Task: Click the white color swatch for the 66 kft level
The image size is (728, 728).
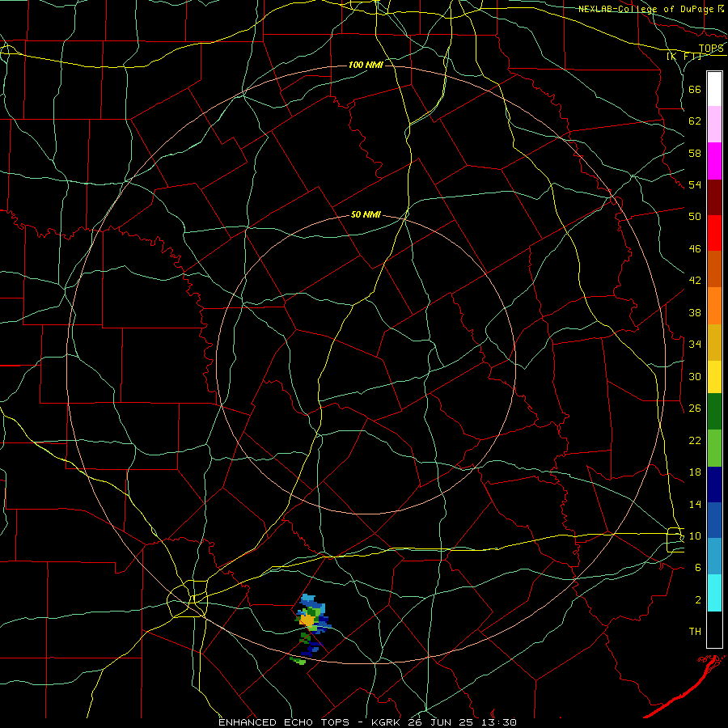Action: [714, 89]
